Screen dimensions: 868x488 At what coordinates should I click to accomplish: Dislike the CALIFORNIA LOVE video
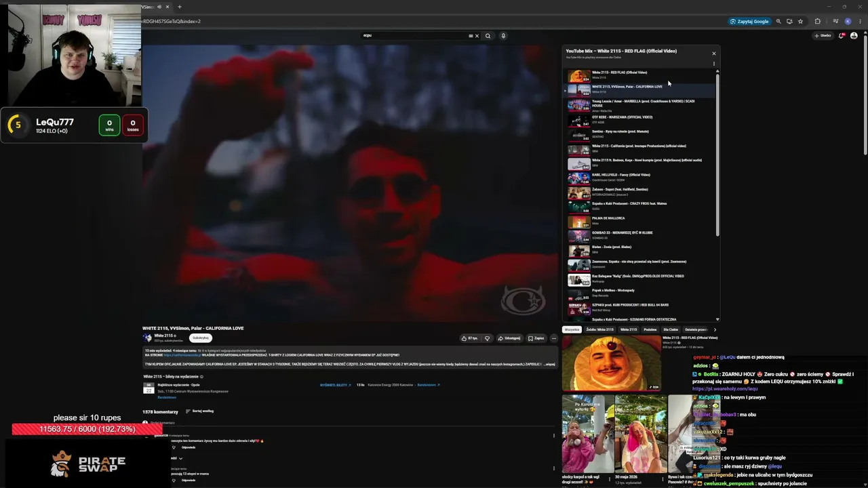coord(487,338)
